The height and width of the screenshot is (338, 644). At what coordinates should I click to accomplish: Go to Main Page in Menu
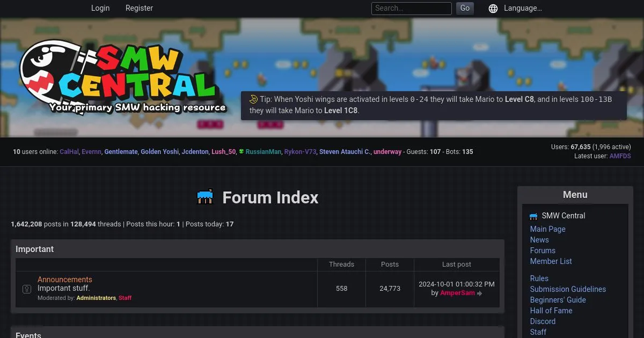pyautogui.click(x=548, y=229)
